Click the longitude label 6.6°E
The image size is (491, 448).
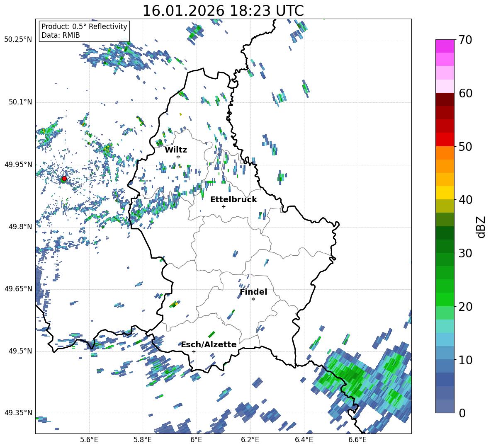(357, 440)
